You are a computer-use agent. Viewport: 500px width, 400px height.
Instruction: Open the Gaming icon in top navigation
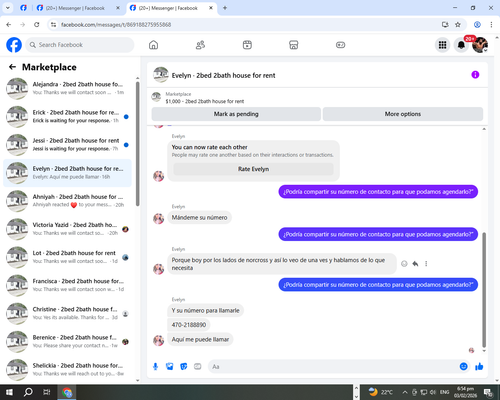point(340,45)
